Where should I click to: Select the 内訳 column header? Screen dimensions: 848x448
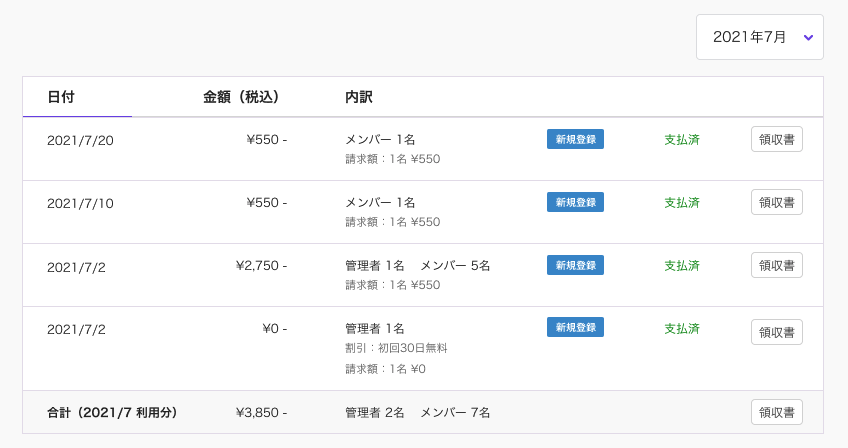pyautogui.click(x=359, y=97)
